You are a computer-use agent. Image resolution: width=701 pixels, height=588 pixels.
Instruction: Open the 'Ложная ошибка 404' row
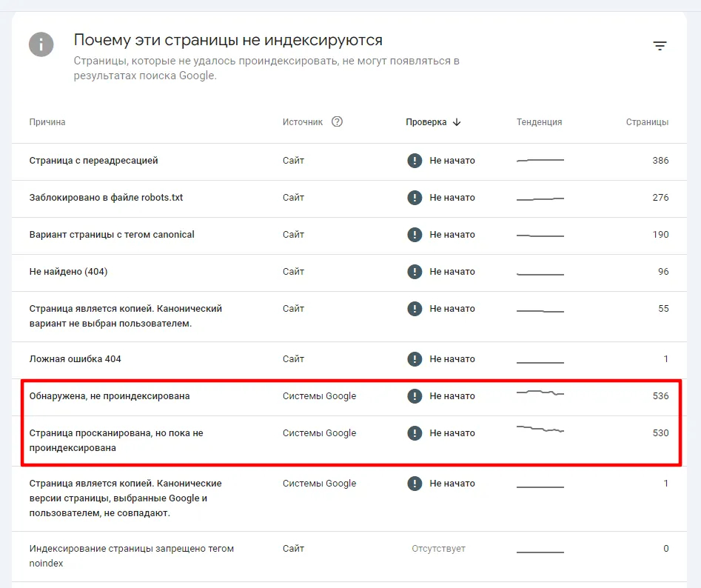click(349, 361)
